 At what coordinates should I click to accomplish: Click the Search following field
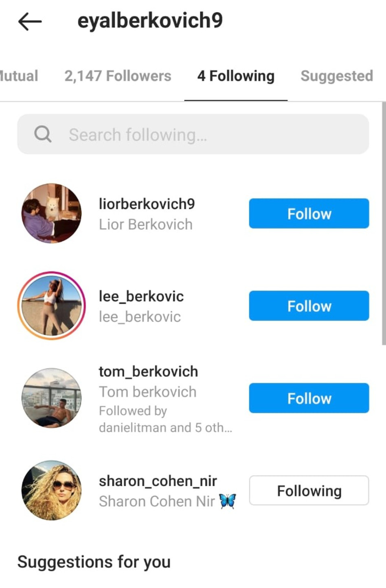pos(204,134)
